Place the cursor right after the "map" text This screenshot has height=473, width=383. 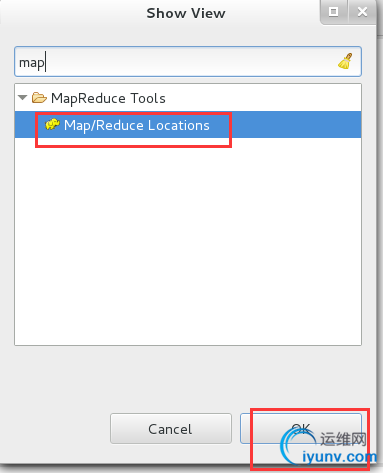point(46,62)
